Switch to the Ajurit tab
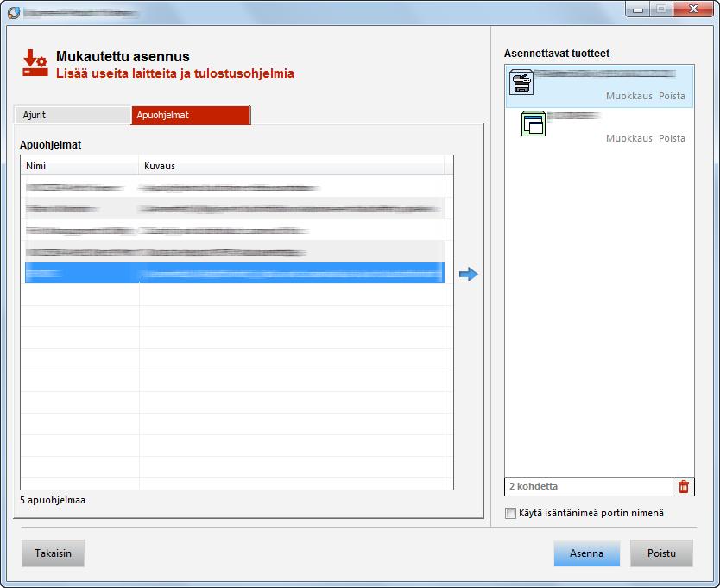This screenshot has width=720, height=588. [73, 115]
